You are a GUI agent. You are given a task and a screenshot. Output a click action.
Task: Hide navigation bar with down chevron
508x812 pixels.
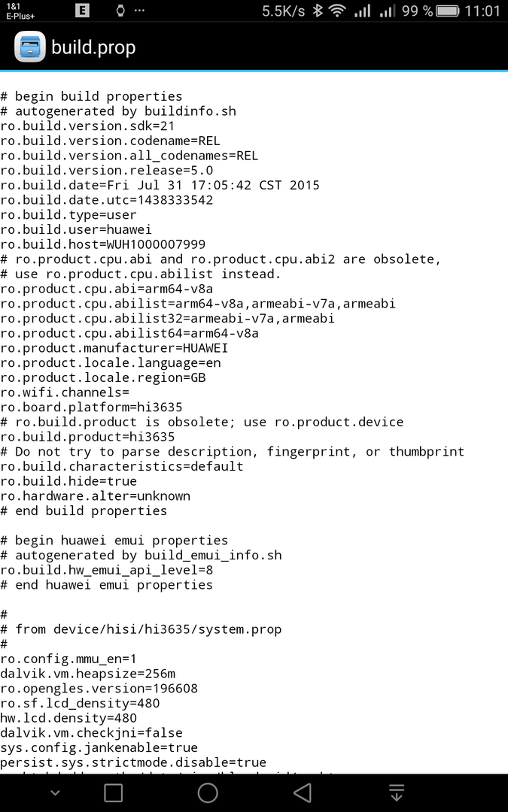[x=55, y=793]
